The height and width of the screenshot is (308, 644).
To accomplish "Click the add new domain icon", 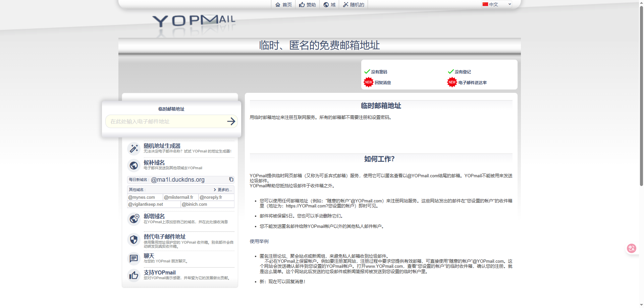I will click(x=134, y=219).
